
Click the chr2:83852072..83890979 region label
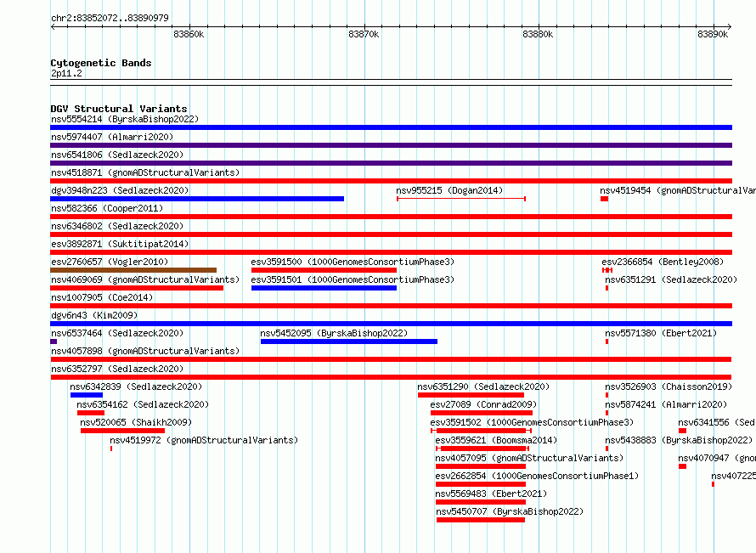pyautogui.click(x=110, y=18)
